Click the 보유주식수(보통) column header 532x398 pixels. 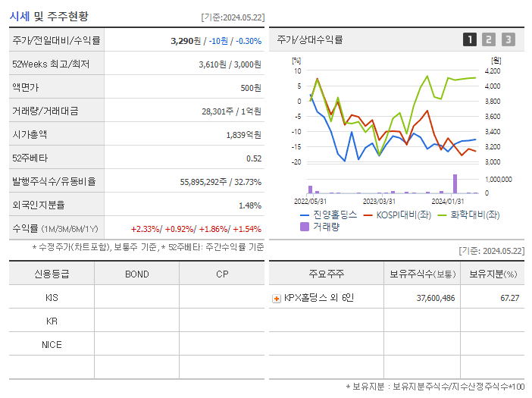422,274
